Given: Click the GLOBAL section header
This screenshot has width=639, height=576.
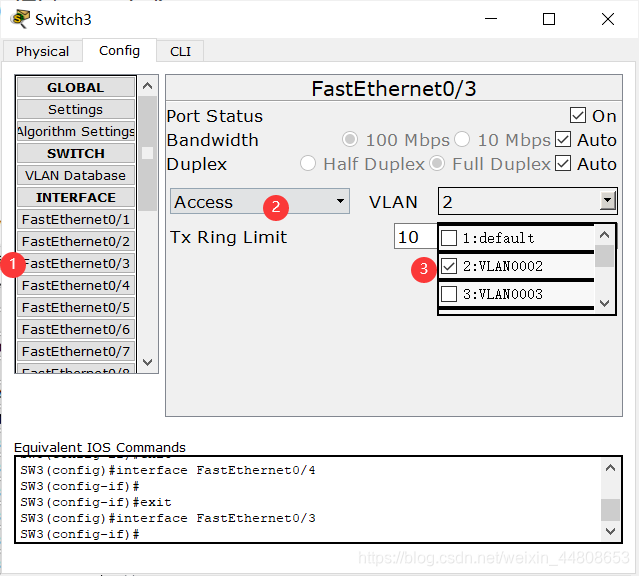Looking at the screenshot, I should tap(76, 87).
